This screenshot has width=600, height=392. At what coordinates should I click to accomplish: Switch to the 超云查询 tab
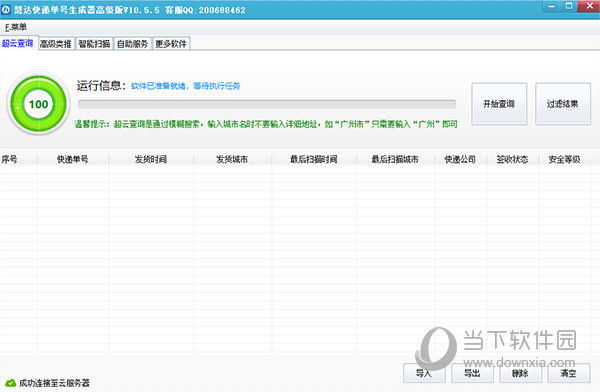18,43
